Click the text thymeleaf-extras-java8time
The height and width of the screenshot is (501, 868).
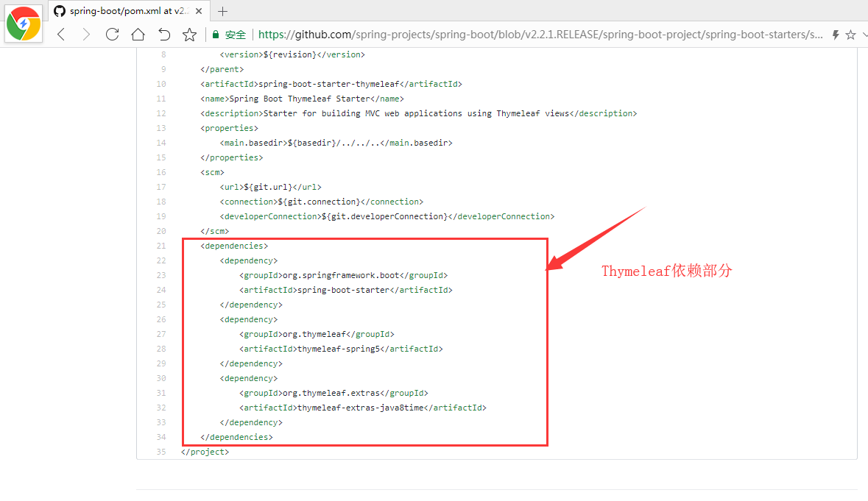[x=360, y=408]
